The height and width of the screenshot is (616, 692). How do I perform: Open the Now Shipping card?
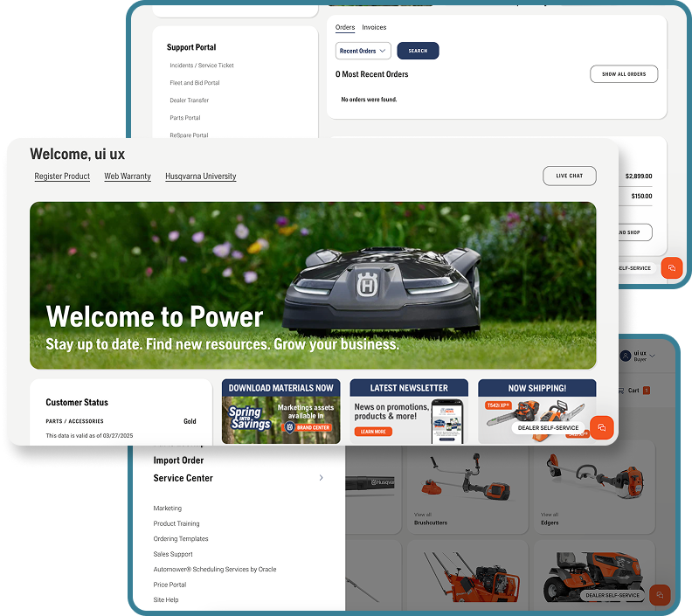click(537, 412)
